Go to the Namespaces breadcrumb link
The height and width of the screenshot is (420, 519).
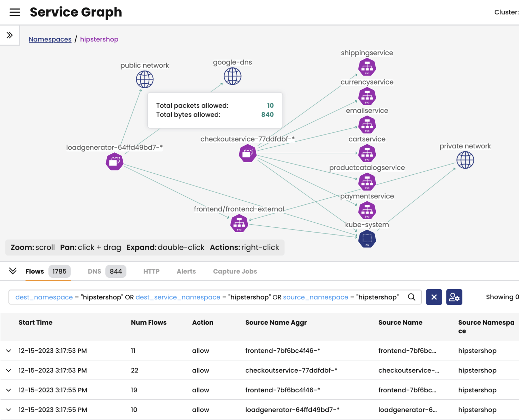[50, 39]
